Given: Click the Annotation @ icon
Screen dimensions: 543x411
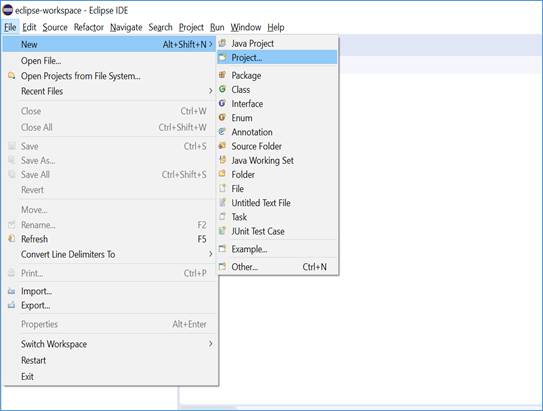Looking at the screenshot, I should coord(222,132).
